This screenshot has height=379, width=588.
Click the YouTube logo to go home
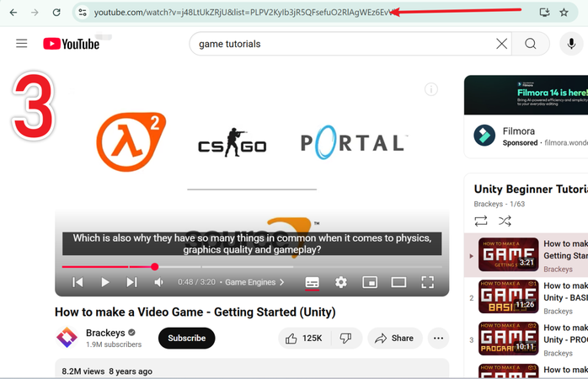[x=72, y=44]
